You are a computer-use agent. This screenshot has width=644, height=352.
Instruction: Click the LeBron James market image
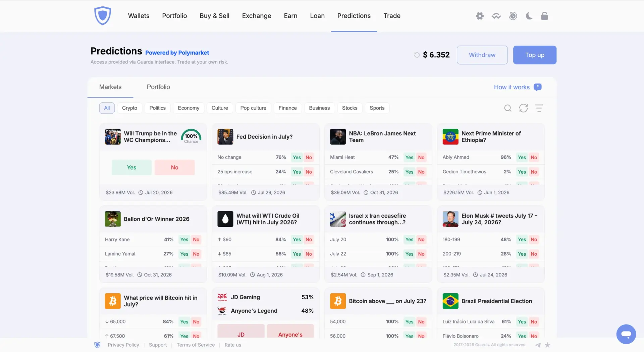coord(338,137)
